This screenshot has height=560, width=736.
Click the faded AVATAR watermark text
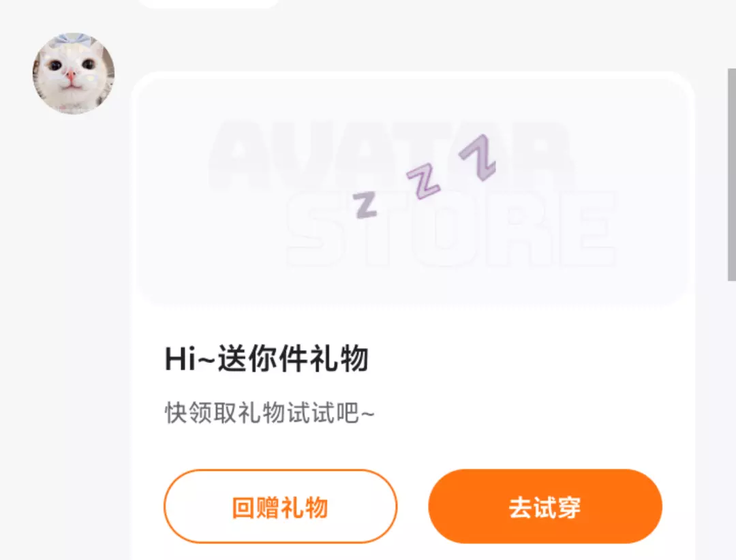click(x=390, y=153)
